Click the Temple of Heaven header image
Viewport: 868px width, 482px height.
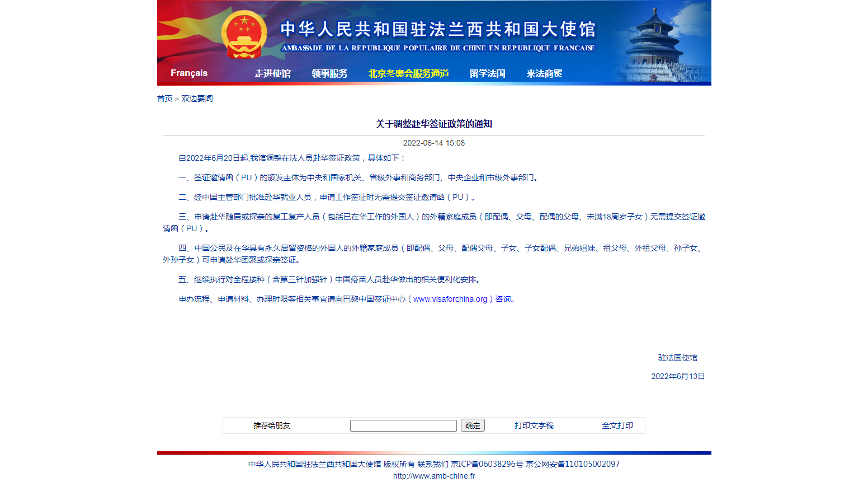(x=661, y=44)
